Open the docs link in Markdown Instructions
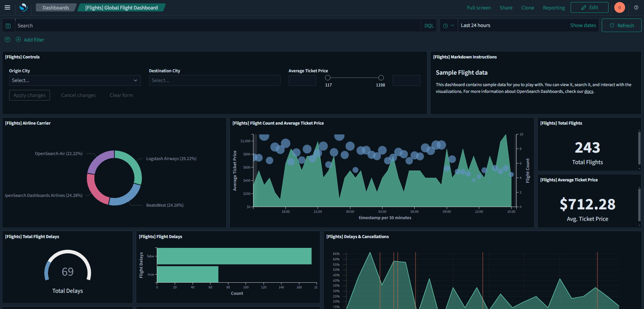The width and height of the screenshot is (644, 309). [589, 92]
